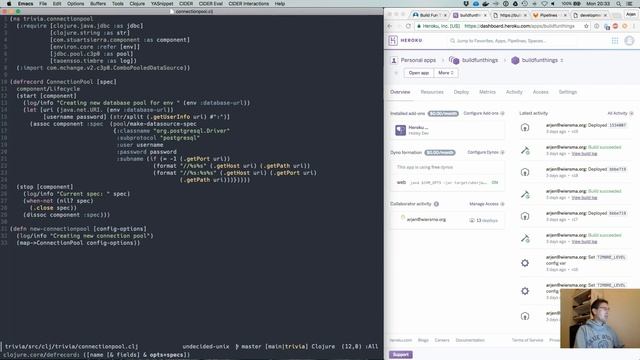This screenshot has width=640, height=360.
Task: Open the CIDER Eval menu
Action: coord(211,4)
